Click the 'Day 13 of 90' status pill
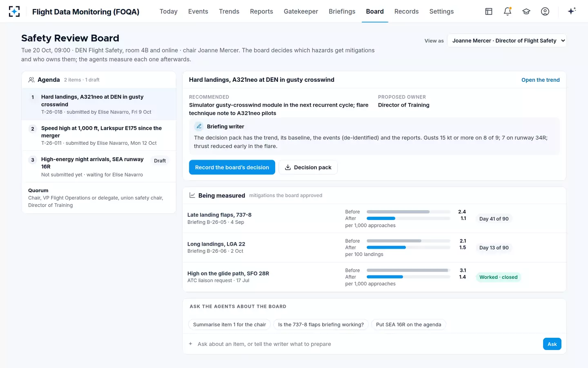The height and width of the screenshot is (368, 588). coord(494,248)
